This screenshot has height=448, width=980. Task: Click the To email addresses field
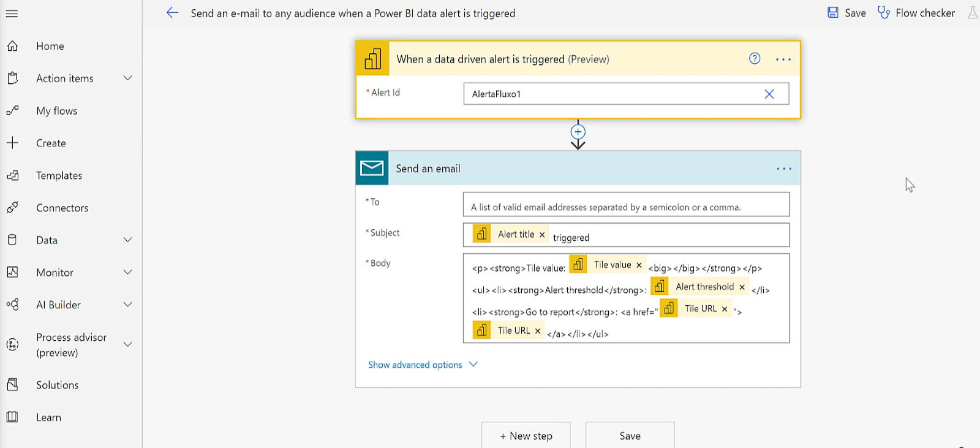click(x=626, y=205)
